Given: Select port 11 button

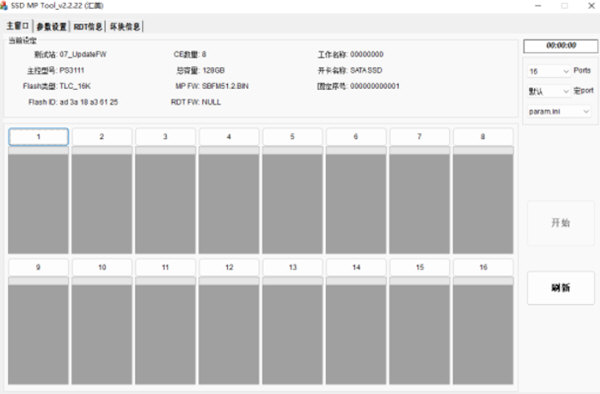Looking at the screenshot, I should (x=165, y=267).
